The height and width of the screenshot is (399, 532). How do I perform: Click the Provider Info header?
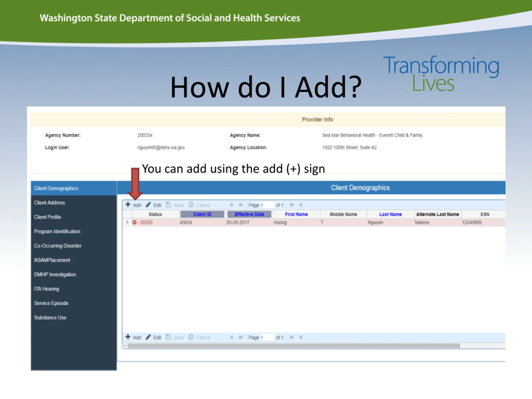318,119
